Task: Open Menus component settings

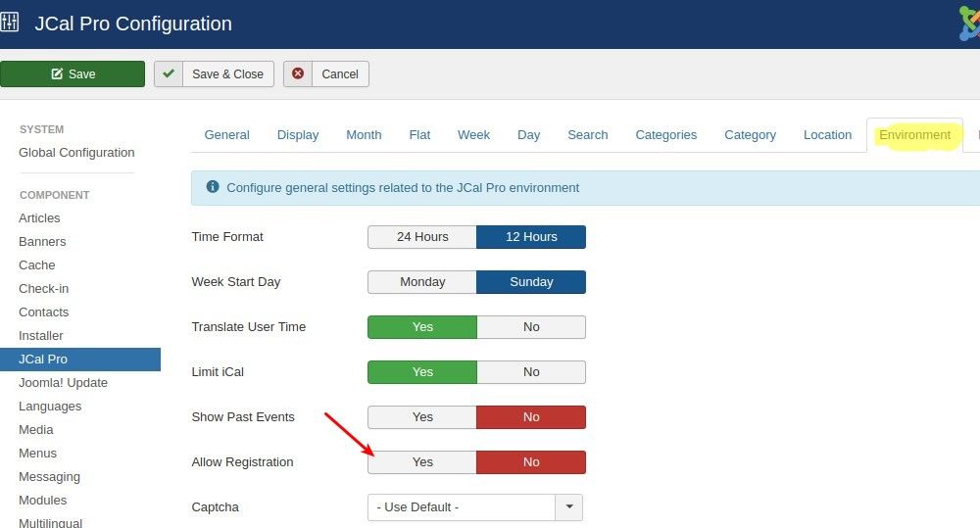Action: click(37, 453)
